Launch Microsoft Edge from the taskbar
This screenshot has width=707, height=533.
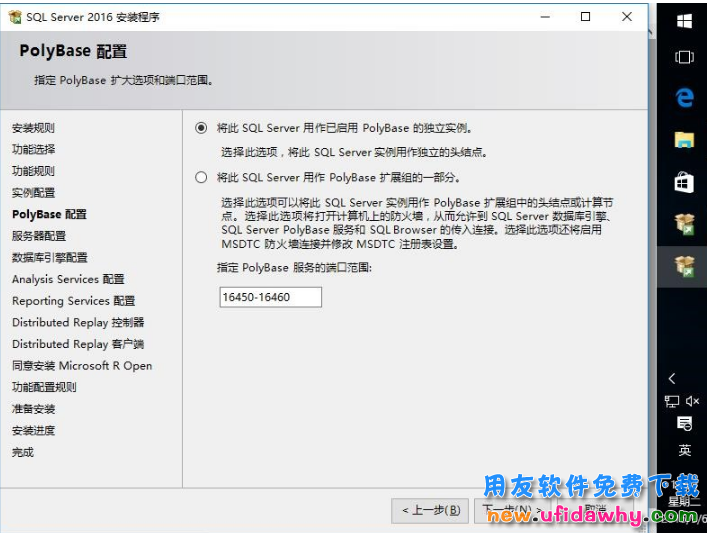[x=684, y=97]
